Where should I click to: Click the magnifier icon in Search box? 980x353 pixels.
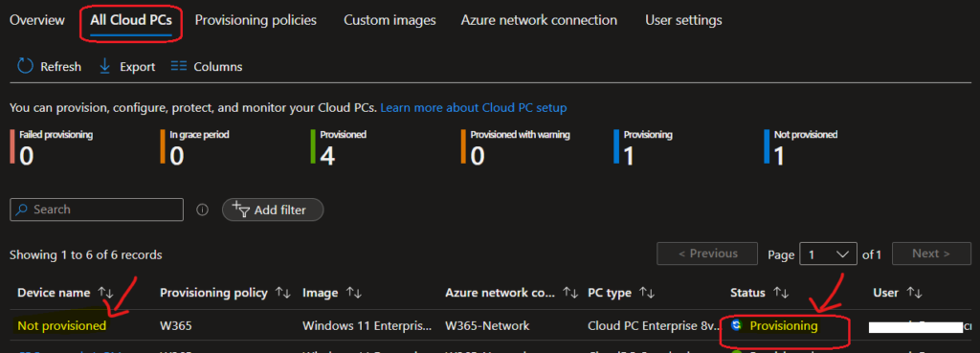coord(22,210)
